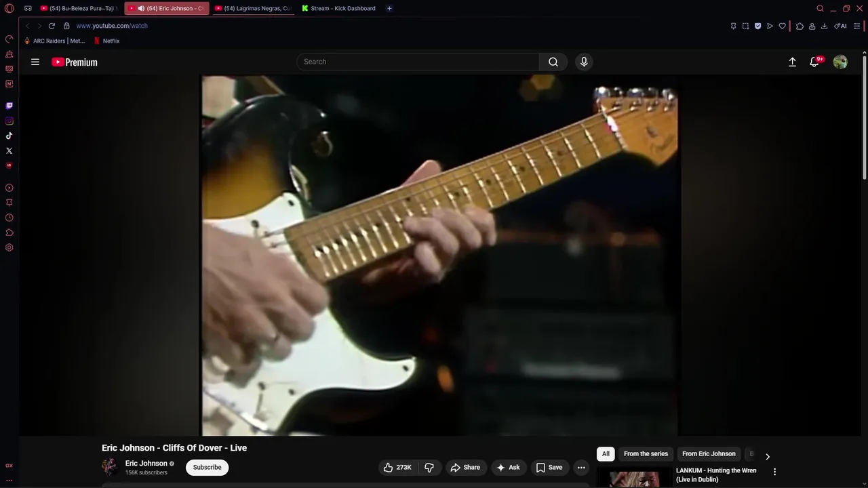Open YouTube notifications bell
The height and width of the screenshot is (488, 868).
[x=815, y=62]
